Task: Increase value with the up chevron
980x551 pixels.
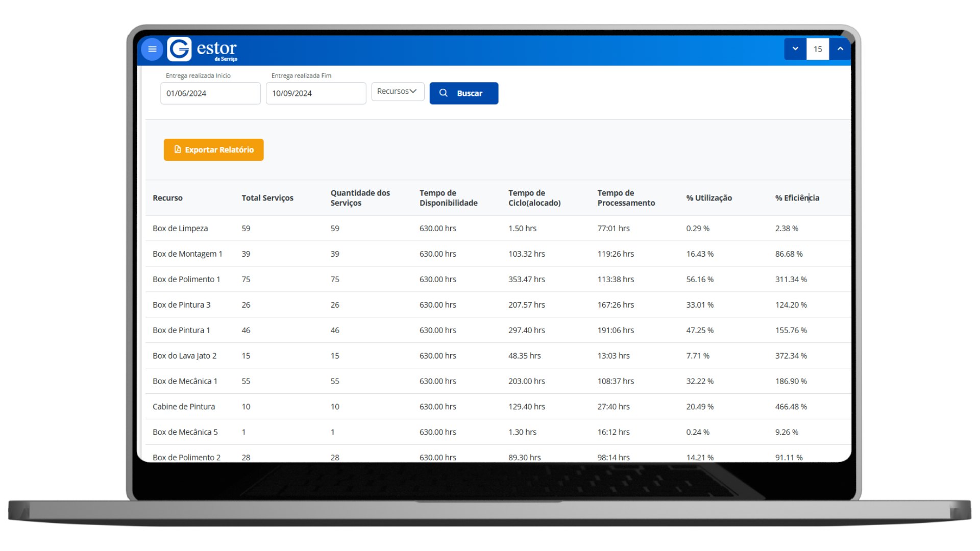Action: [x=840, y=49]
